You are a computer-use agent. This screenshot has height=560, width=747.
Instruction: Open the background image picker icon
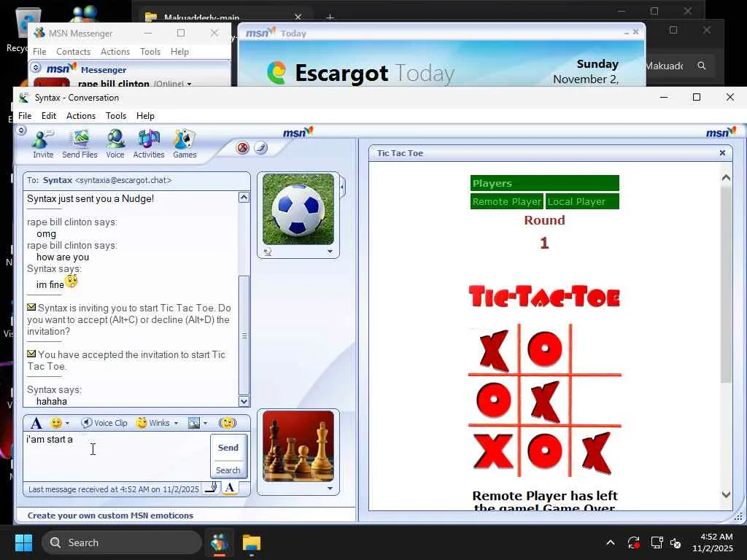tap(194, 423)
